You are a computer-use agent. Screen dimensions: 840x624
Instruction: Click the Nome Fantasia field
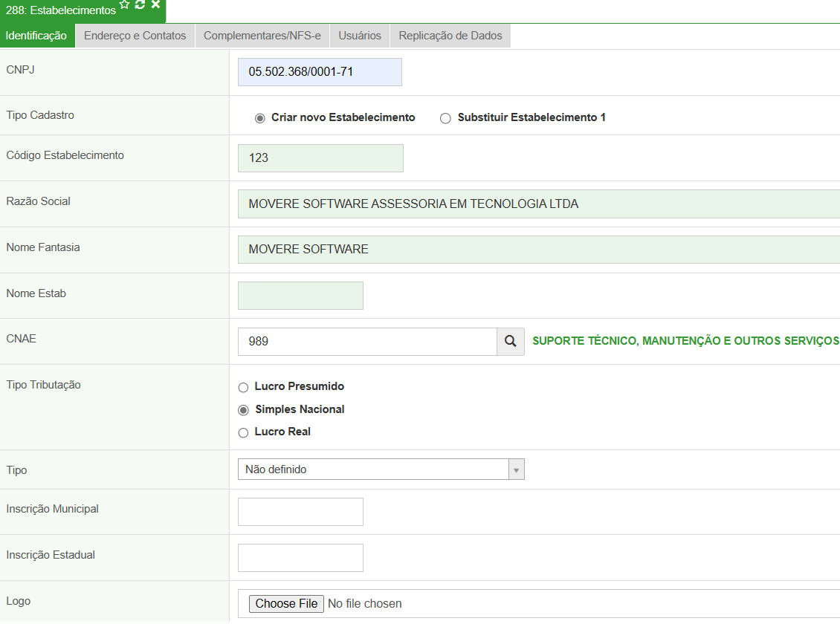point(538,250)
